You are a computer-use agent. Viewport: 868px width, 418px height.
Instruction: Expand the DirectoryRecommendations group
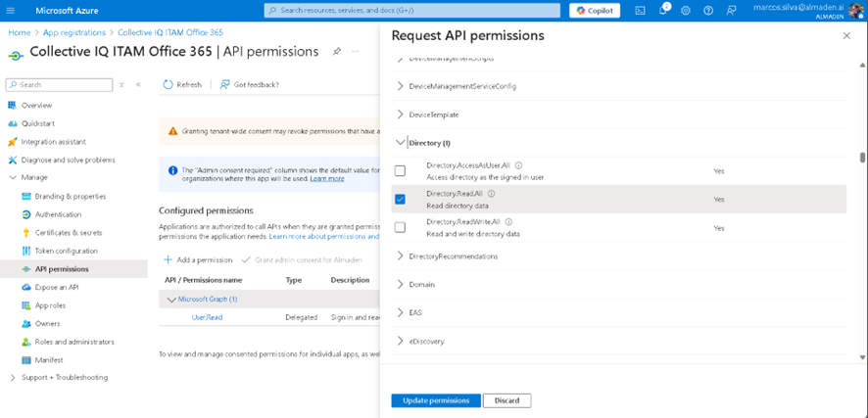[x=401, y=256]
